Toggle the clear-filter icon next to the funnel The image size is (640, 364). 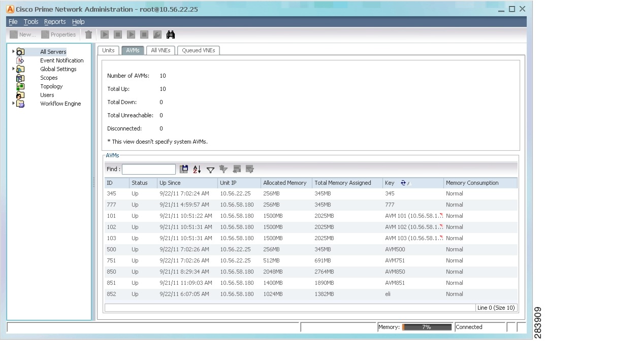224,170
